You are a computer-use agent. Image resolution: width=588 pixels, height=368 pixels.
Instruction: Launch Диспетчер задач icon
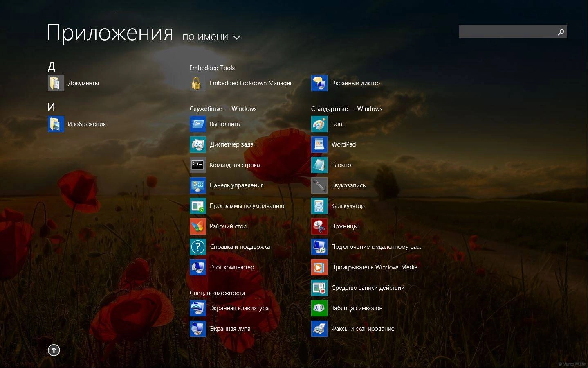(198, 144)
